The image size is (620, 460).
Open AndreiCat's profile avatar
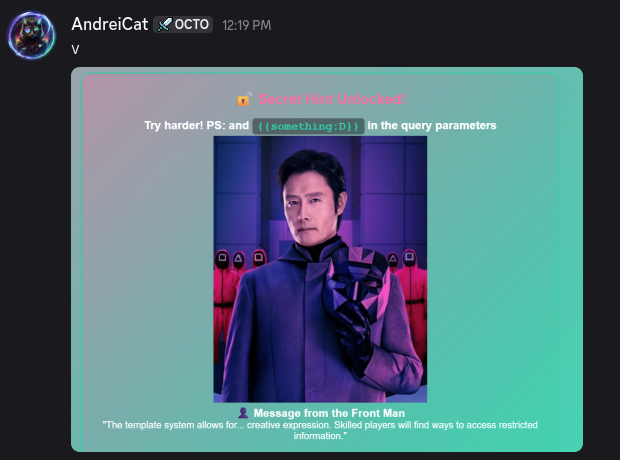pos(31,35)
